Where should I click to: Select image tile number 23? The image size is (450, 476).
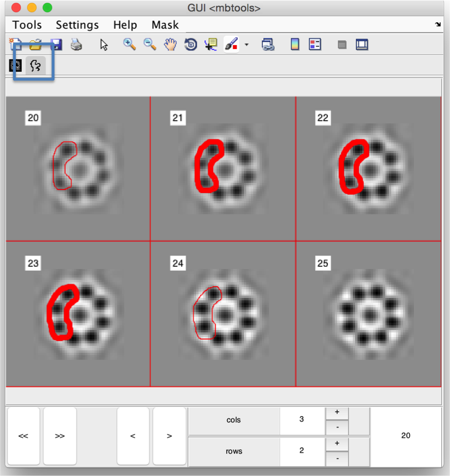pyautogui.click(x=78, y=314)
